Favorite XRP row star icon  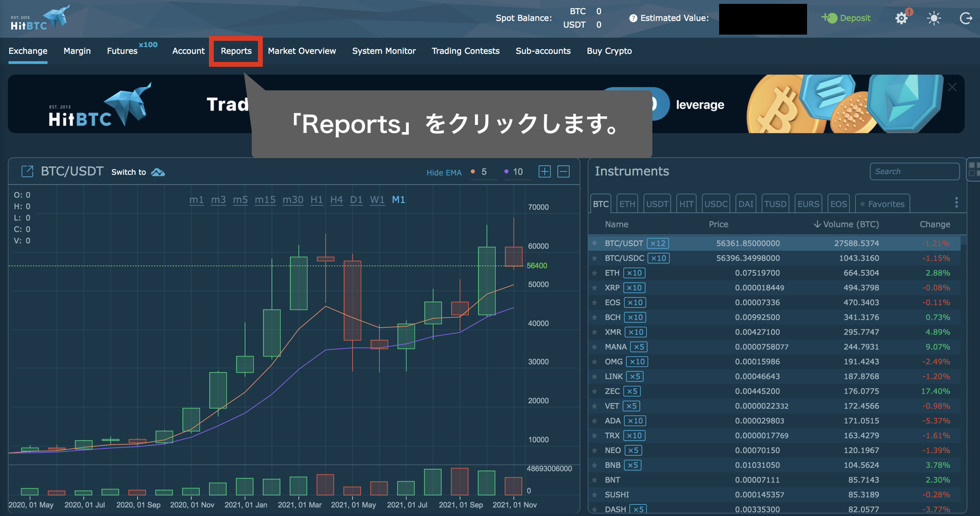pyautogui.click(x=595, y=288)
